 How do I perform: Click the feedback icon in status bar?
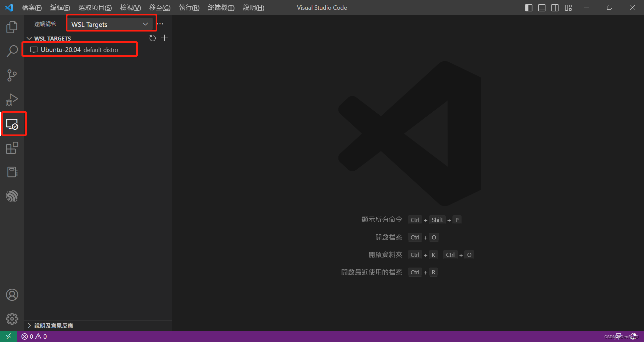pos(618,336)
